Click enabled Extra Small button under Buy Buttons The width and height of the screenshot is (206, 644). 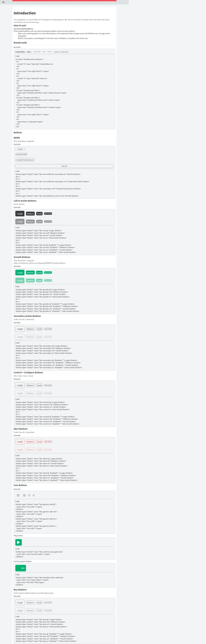pos(48,602)
